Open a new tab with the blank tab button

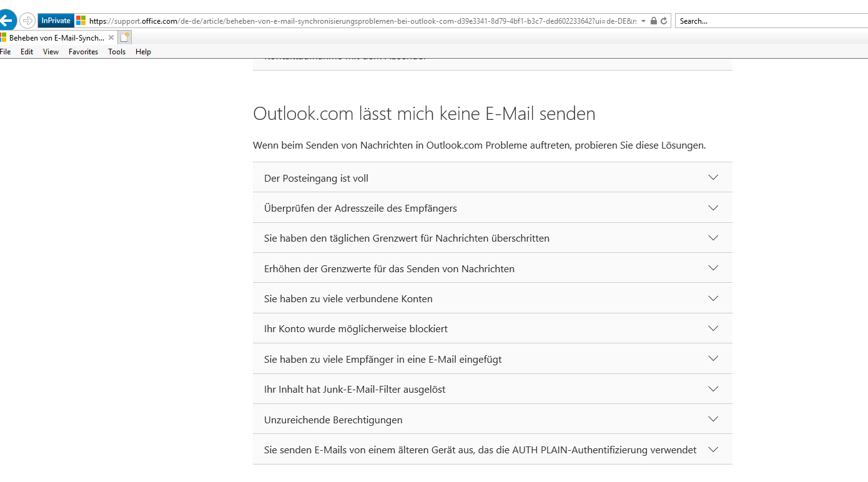click(x=125, y=37)
